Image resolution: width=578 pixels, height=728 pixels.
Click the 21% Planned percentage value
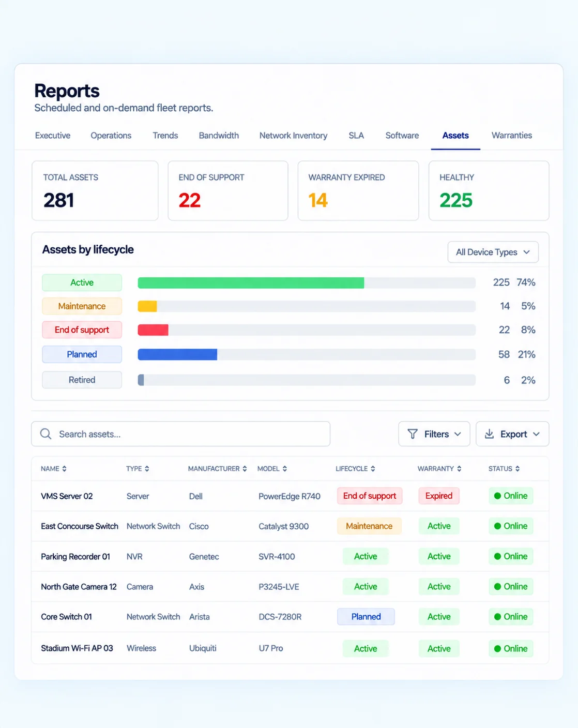(526, 354)
